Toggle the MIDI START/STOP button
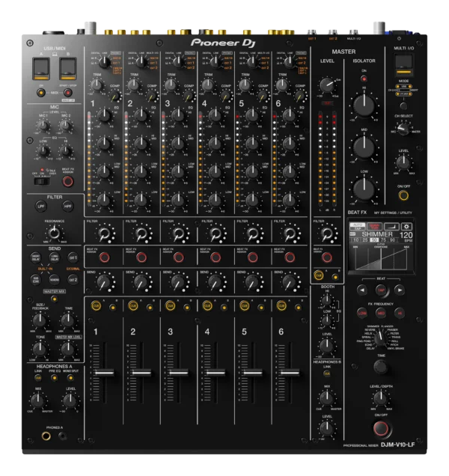449x476 pixels. tap(68, 92)
